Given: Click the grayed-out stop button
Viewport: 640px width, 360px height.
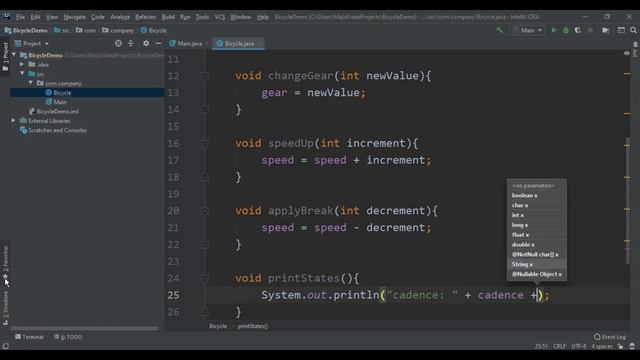Looking at the screenshot, I should pyautogui.click(x=590, y=30).
